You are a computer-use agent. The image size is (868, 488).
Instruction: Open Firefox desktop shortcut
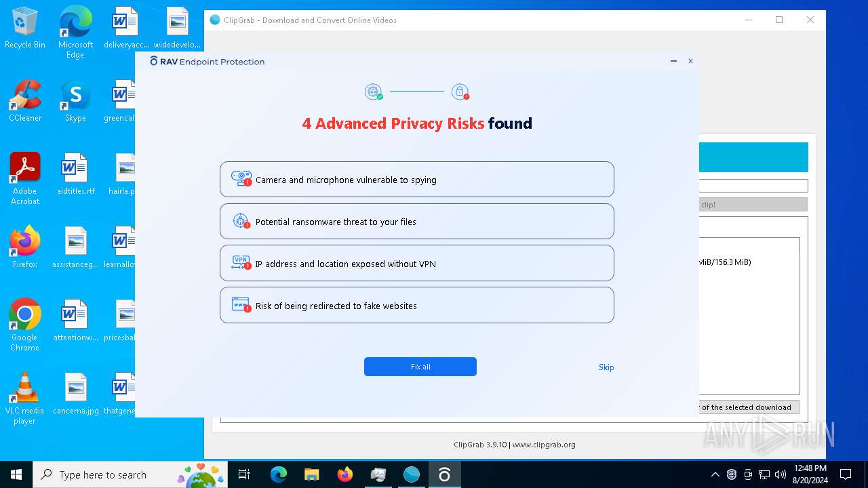[25, 247]
